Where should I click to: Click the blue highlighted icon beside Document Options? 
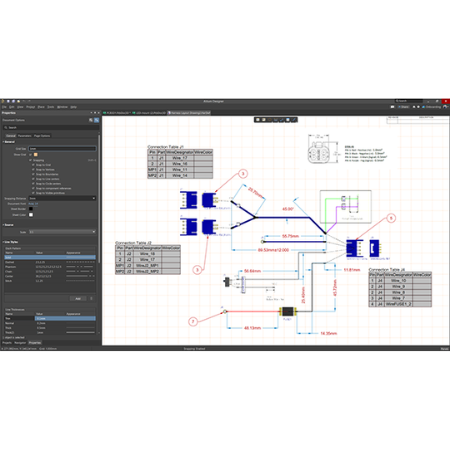click(96, 120)
